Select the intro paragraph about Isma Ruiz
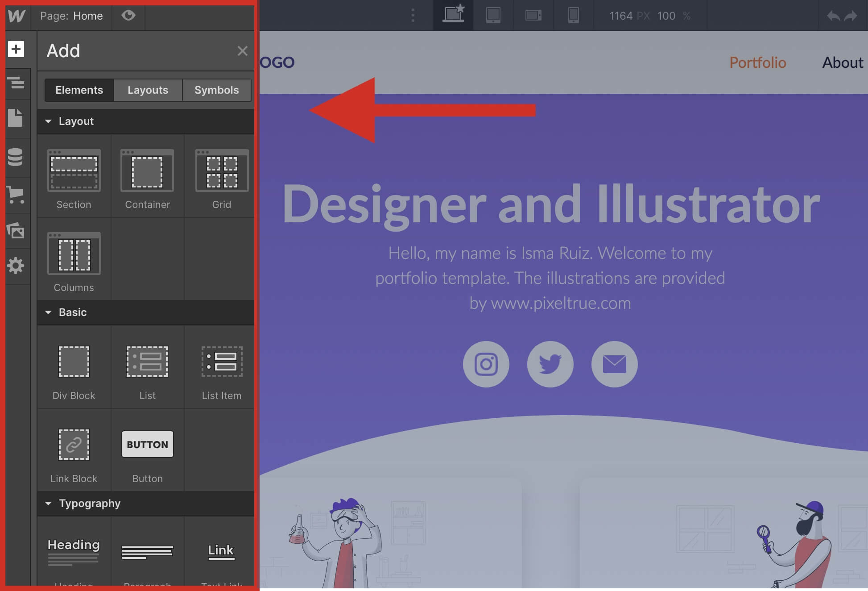The height and width of the screenshot is (591, 868). [550, 278]
